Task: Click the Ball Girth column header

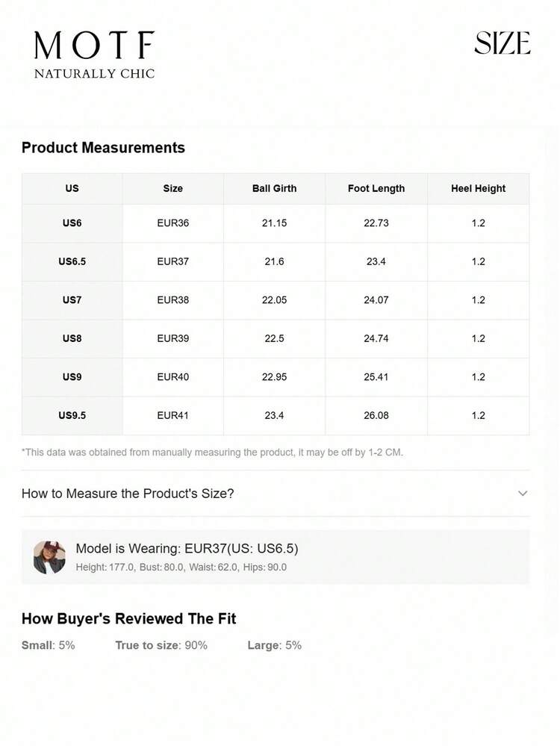Action: tap(274, 189)
